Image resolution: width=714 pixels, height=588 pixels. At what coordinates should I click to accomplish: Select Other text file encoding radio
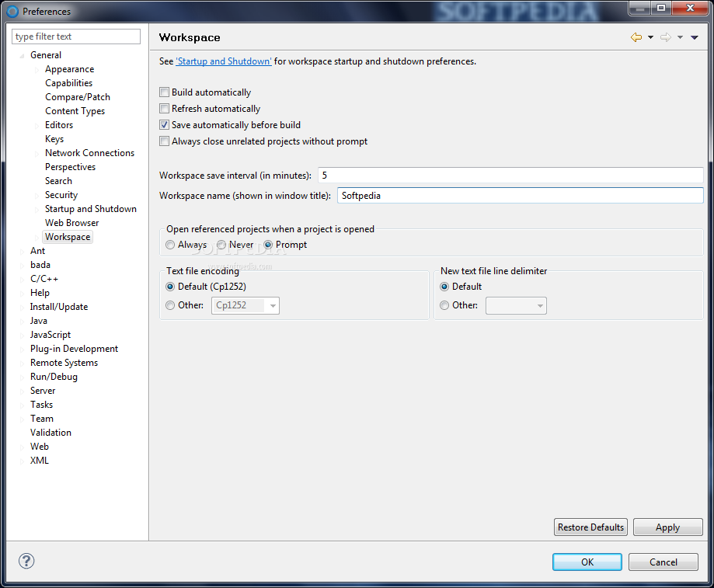170,305
